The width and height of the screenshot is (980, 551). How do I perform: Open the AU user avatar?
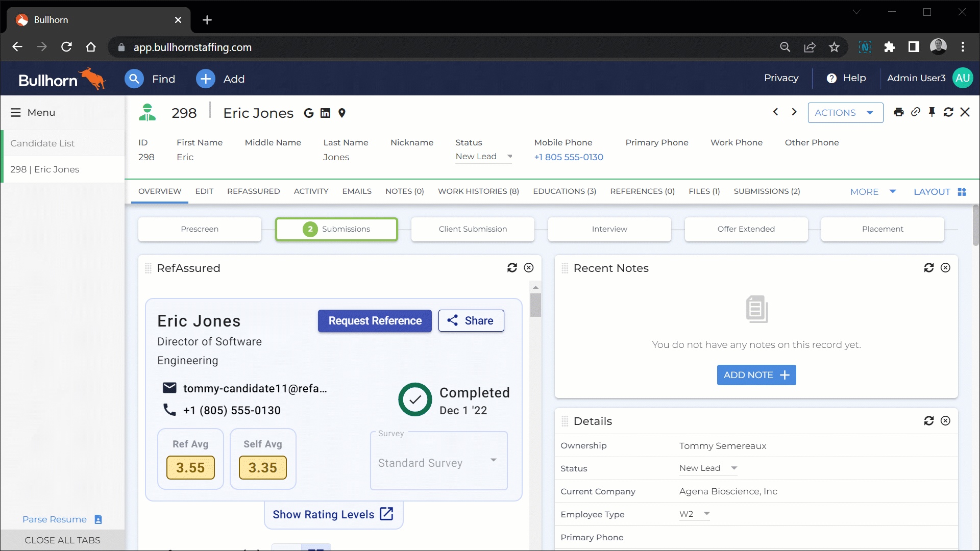click(963, 78)
